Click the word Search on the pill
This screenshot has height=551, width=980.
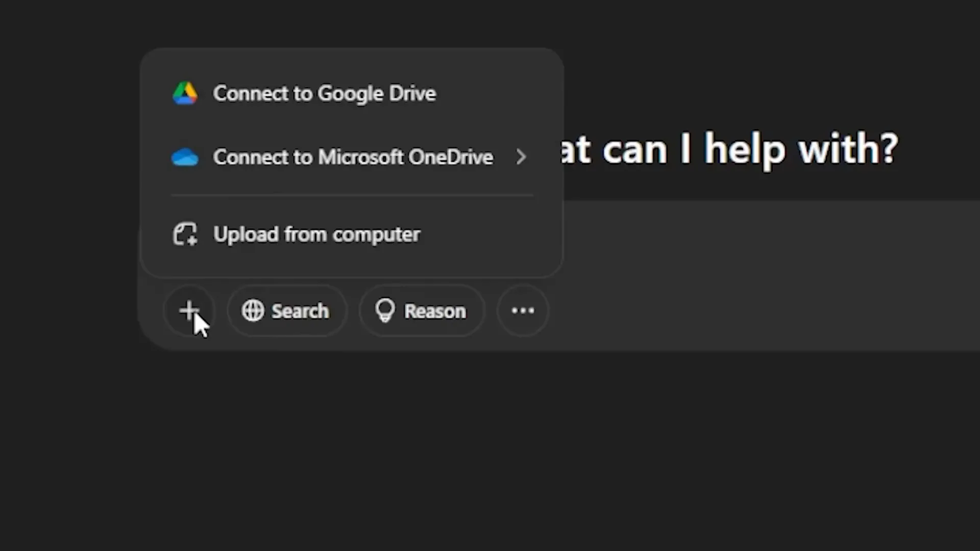(x=300, y=311)
